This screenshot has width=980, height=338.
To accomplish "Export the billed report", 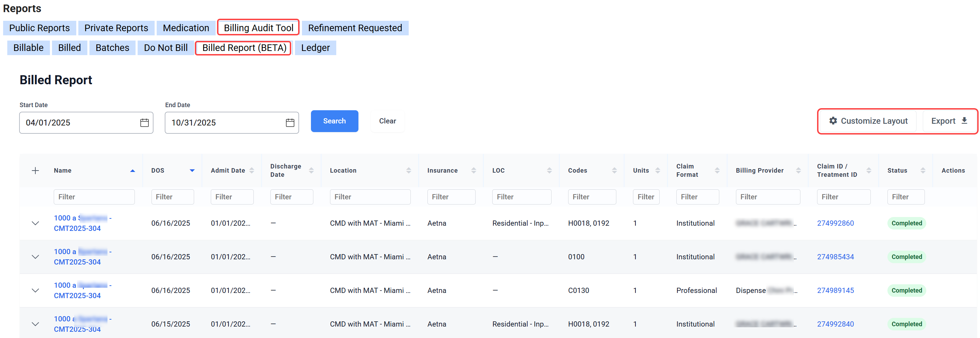I will 949,121.
